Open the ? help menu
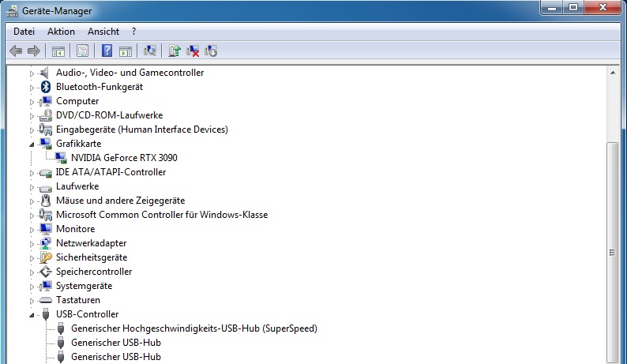 point(133,32)
